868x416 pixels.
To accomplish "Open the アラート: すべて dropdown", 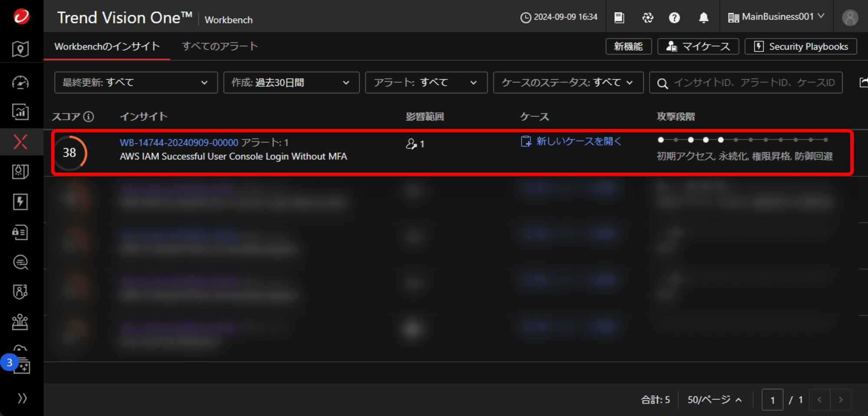I will (x=426, y=83).
